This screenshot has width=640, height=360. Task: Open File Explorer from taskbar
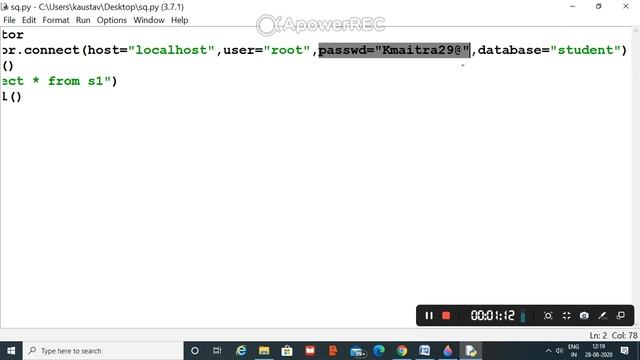(264, 351)
